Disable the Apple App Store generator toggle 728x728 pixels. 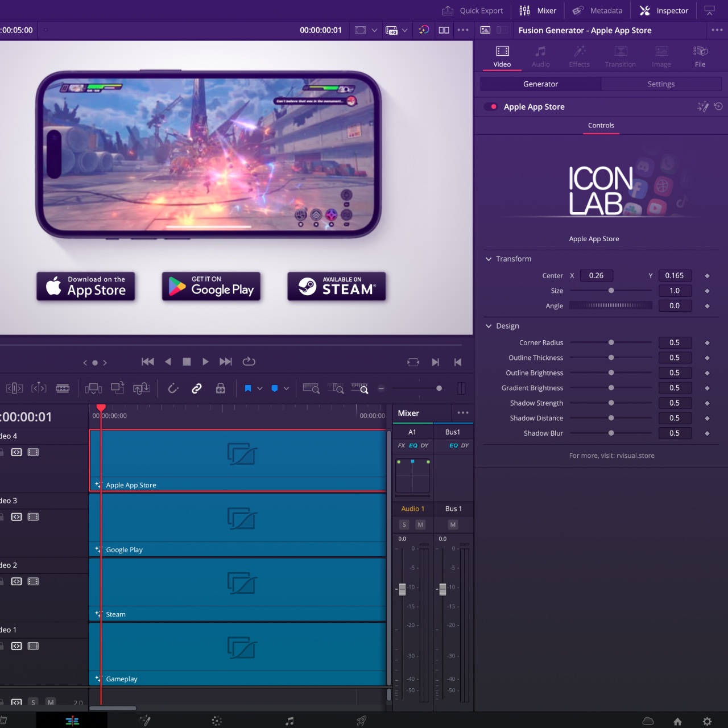click(x=491, y=107)
